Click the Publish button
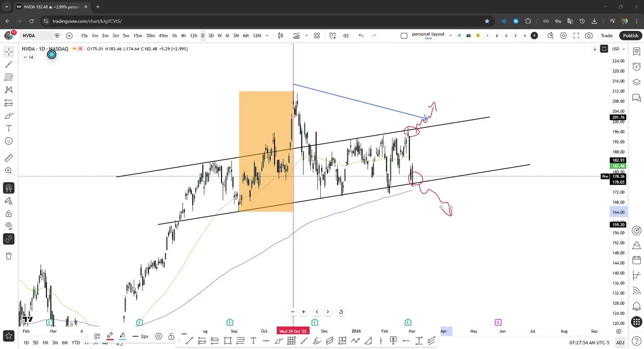Image resolution: width=644 pixels, height=349 pixels. point(630,35)
